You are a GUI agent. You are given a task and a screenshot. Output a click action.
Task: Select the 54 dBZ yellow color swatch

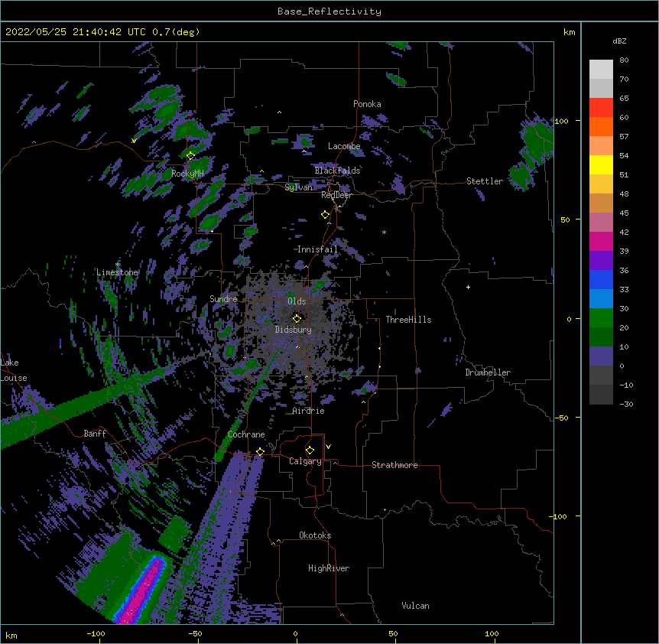(601, 164)
